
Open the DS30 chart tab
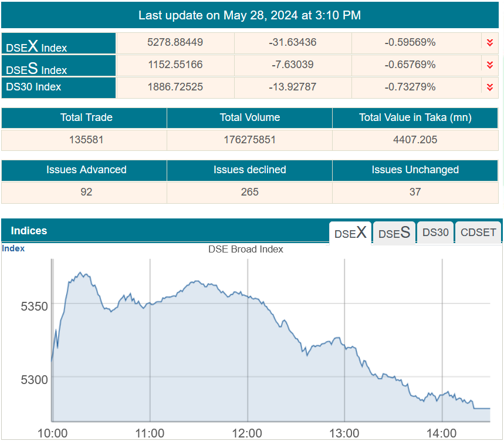click(x=435, y=233)
